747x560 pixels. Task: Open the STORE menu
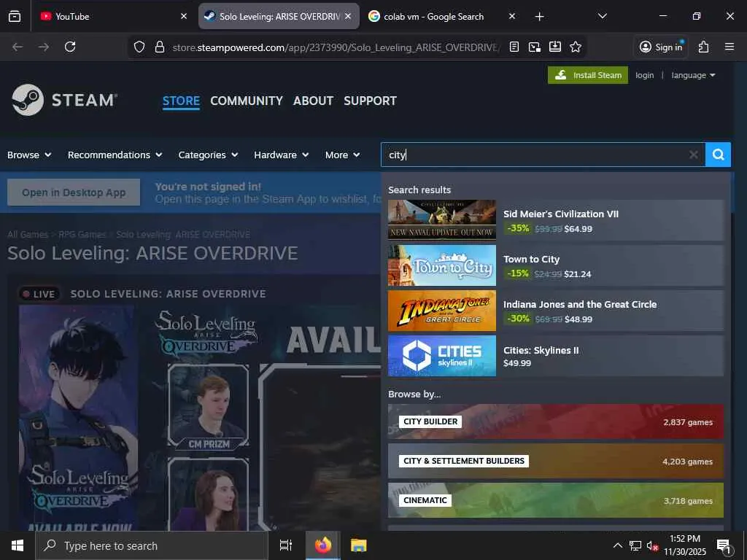(x=181, y=101)
